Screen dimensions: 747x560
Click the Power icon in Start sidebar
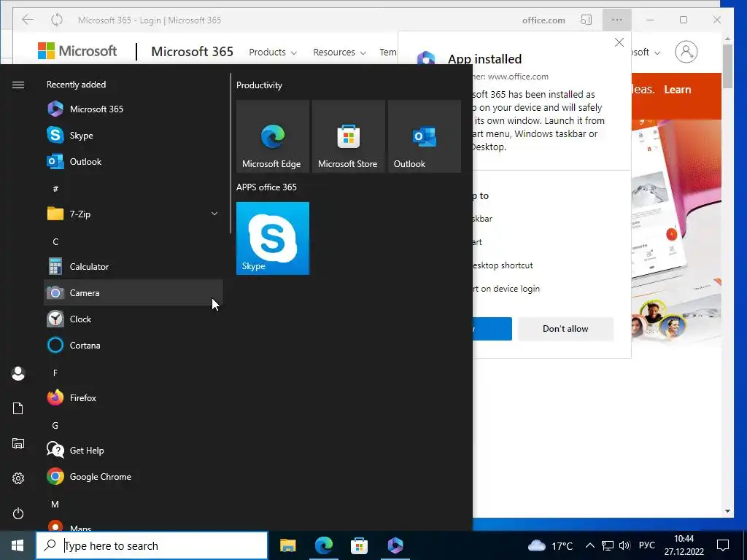(18, 513)
